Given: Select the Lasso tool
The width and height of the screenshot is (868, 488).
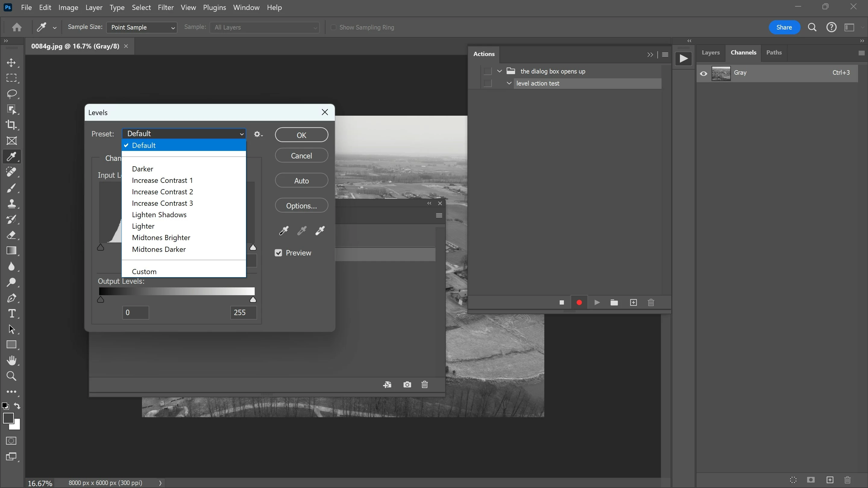Looking at the screenshot, I should pos(11,94).
